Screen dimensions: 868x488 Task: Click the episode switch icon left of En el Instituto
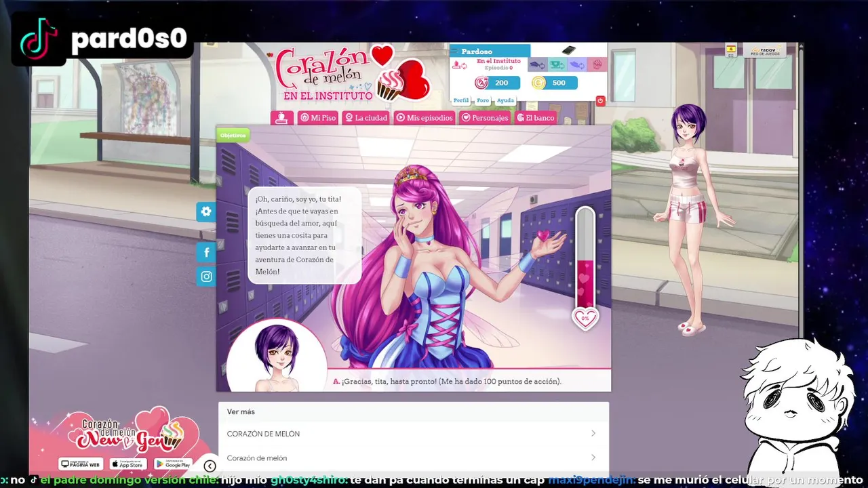[x=459, y=65]
